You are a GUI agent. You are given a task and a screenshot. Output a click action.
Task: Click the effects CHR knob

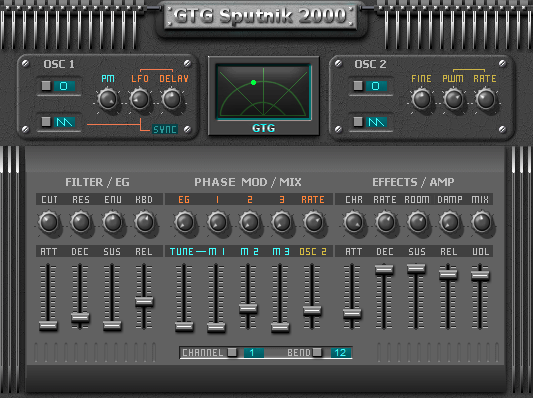[354, 222]
